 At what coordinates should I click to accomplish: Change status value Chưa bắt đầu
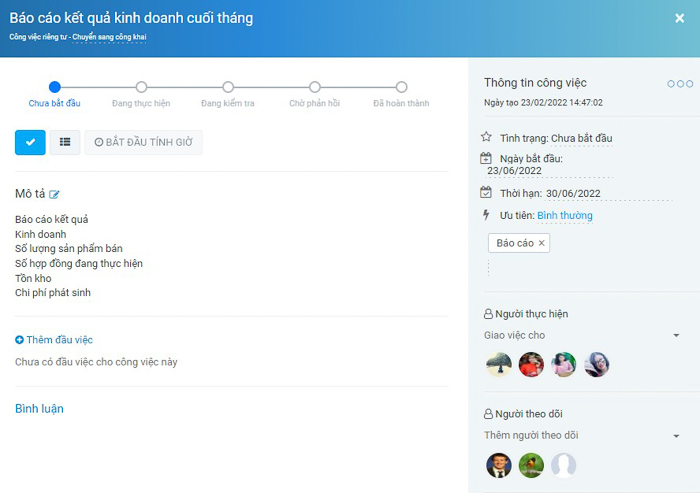[581, 138]
